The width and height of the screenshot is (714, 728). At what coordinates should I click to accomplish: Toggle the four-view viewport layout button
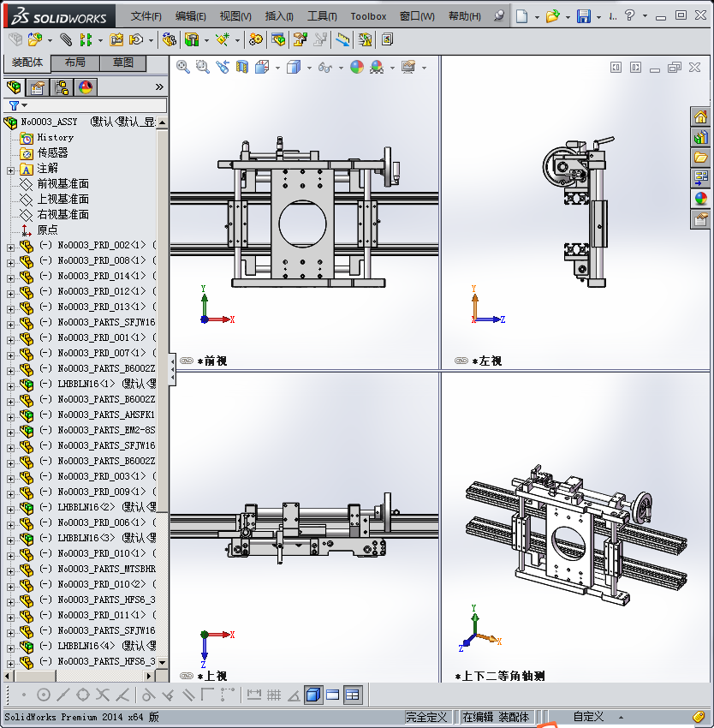pyautogui.click(x=352, y=695)
